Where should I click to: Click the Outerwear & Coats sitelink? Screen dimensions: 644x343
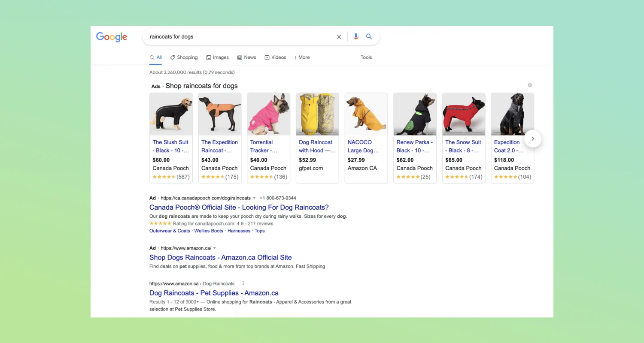pos(170,231)
